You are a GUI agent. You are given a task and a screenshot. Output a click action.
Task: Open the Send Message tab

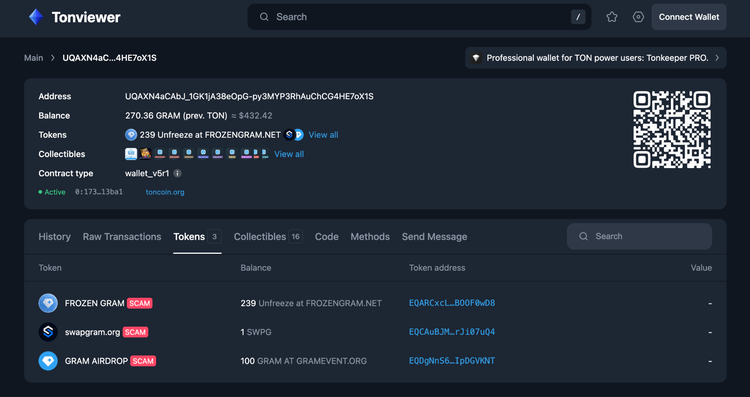coord(434,237)
